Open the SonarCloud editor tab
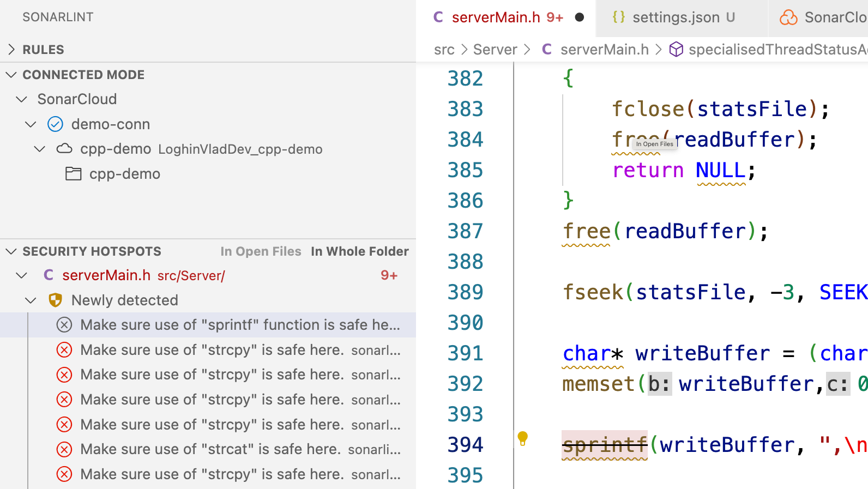 tap(818, 17)
